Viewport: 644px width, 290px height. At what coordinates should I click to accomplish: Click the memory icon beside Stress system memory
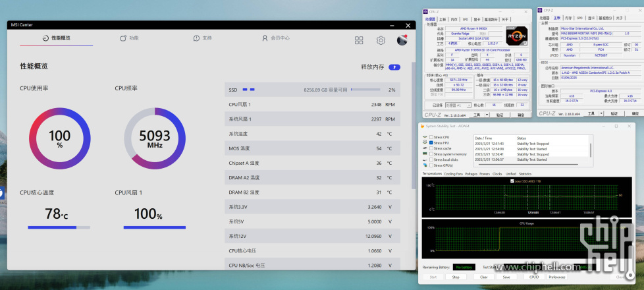tap(425, 154)
